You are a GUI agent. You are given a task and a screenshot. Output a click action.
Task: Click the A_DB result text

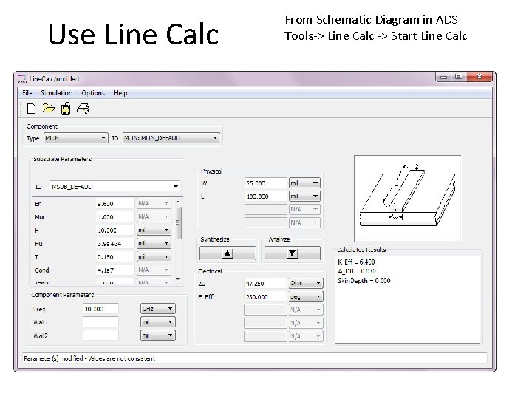tap(357, 271)
